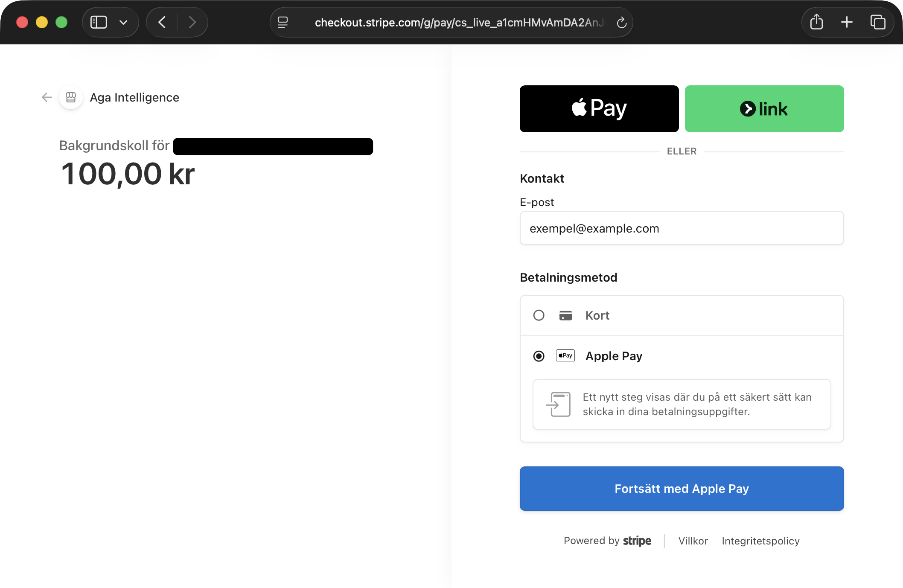Open the page reader/site settings icon in address bar

[283, 22]
